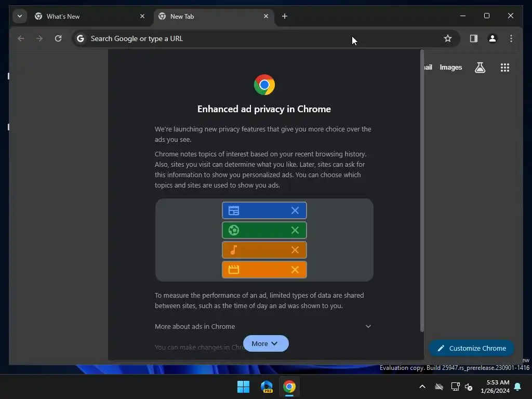Reload the page

pyautogui.click(x=58, y=38)
